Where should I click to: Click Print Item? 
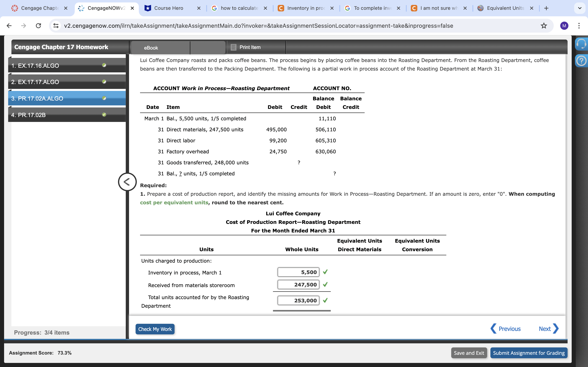pos(249,47)
